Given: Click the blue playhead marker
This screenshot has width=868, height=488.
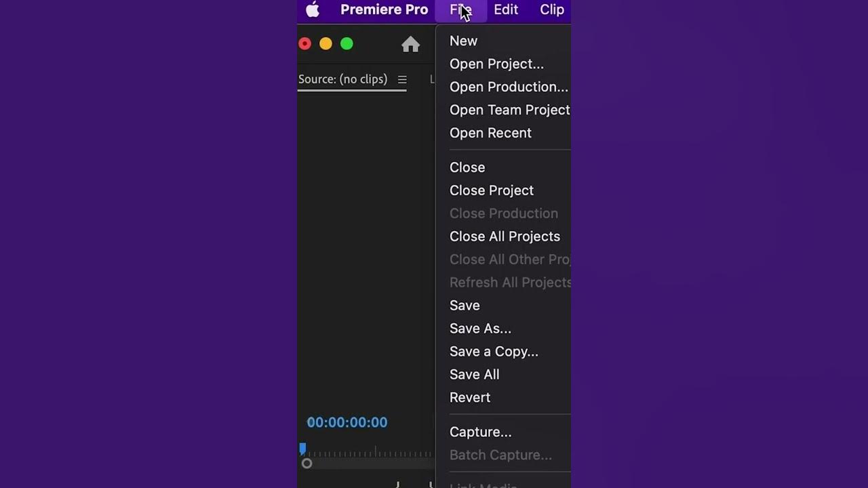Looking at the screenshot, I should point(302,448).
